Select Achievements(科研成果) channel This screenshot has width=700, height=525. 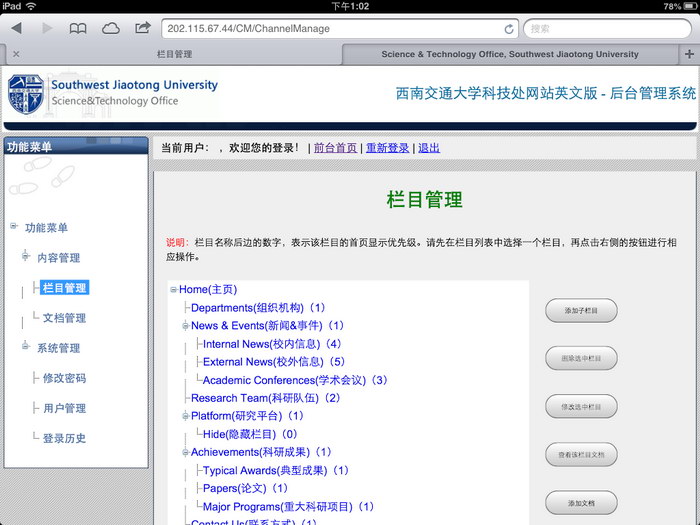pos(261,452)
